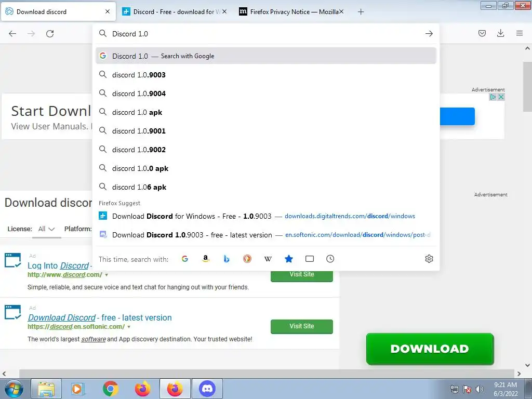Open the Firefox hamburger menu
Screen dimensions: 532x399
point(520,33)
